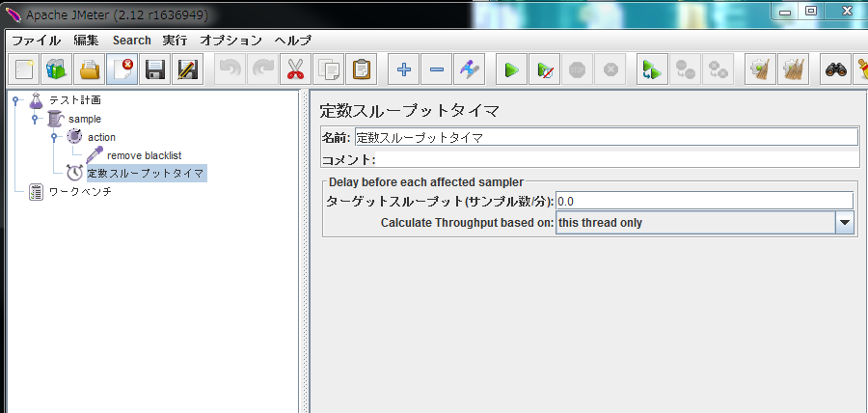
Task: Collapse the テスト計画 tree node handle
Action: [15, 100]
